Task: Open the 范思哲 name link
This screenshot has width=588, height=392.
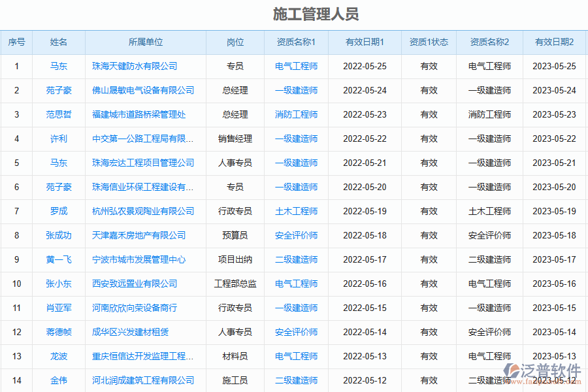Action: [59, 114]
